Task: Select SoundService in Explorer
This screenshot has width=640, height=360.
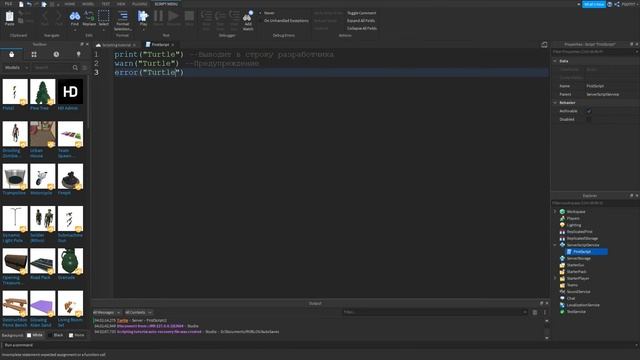Action: (578, 292)
